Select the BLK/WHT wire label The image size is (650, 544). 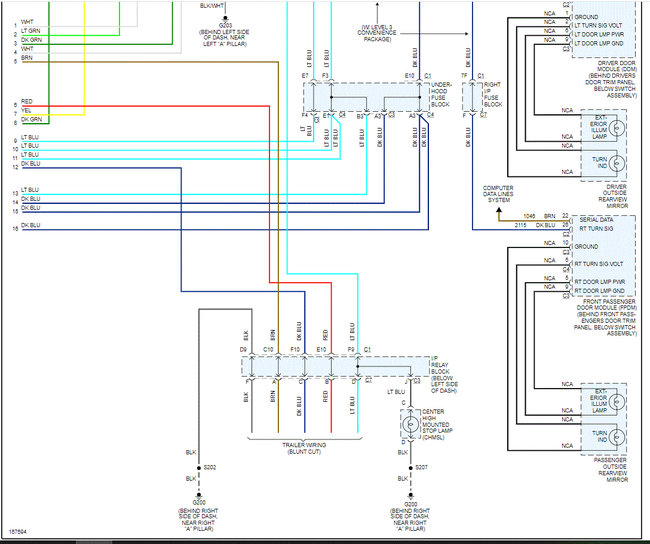point(212,6)
